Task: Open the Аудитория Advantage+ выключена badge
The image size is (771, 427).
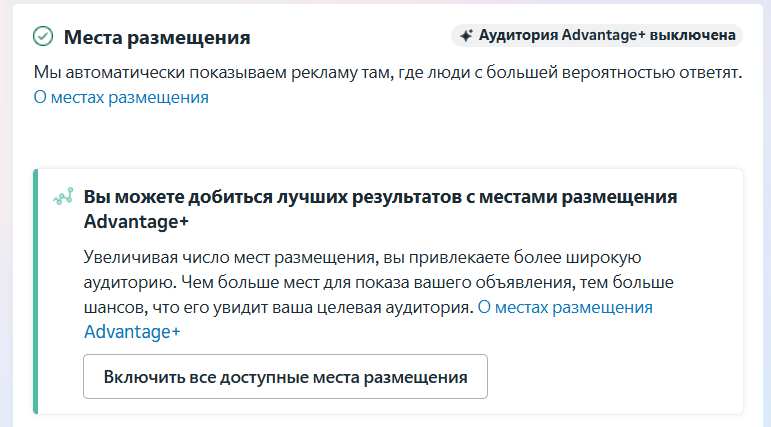Action: point(596,35)
